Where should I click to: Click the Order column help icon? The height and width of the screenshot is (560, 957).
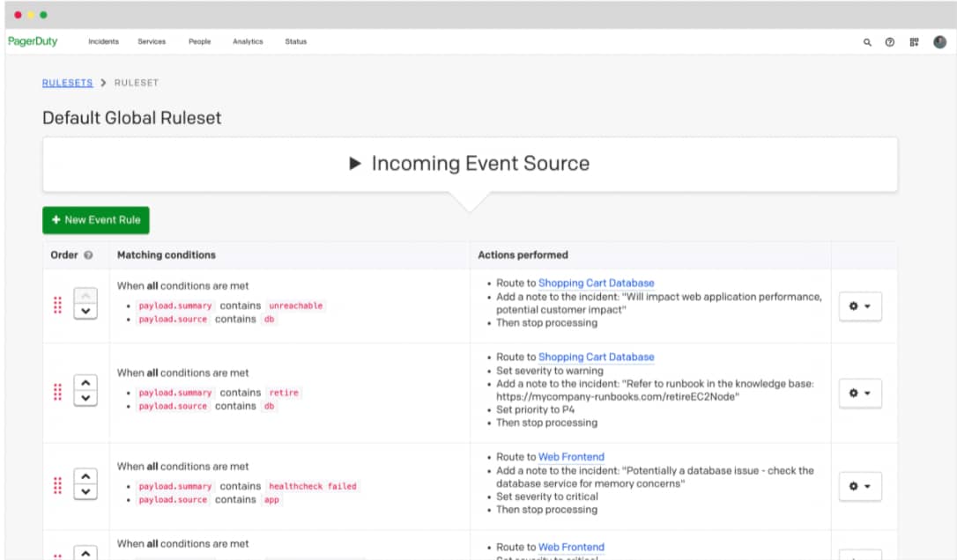click(x=88, y=254)
